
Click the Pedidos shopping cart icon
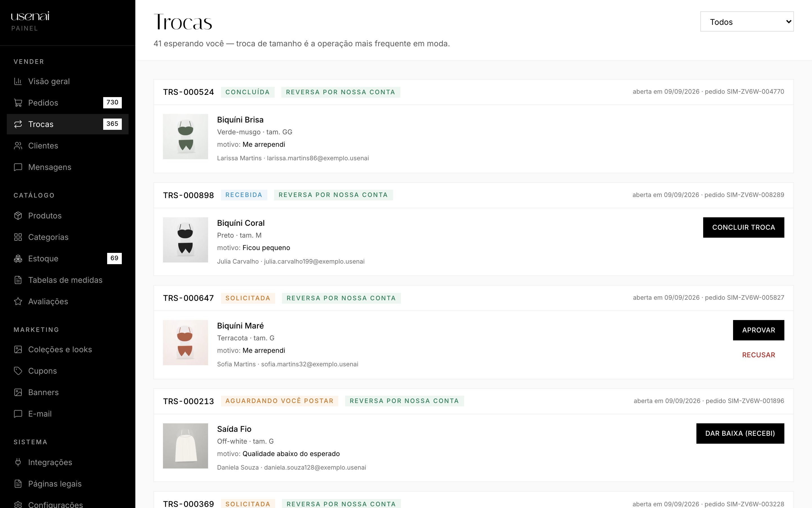(18, 103)
